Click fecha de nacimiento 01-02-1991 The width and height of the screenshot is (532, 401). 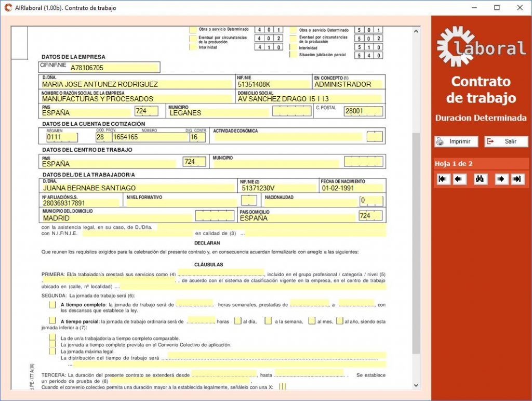pos(352,188)
